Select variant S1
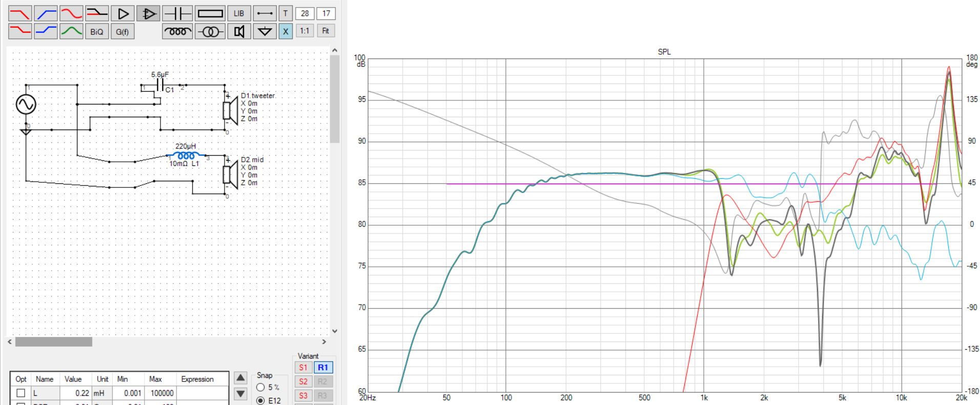Image resolution: width=980 pixels, height=405 pixels. 303,368
